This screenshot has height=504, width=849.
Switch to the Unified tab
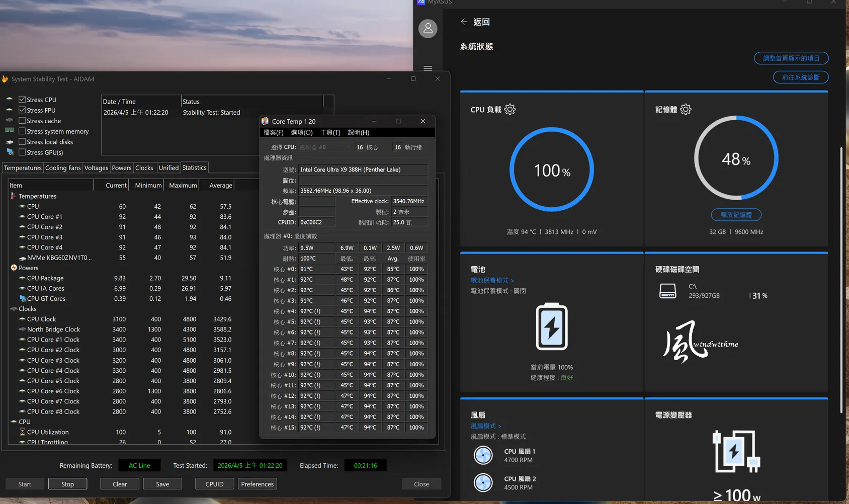tap(168, 168)
